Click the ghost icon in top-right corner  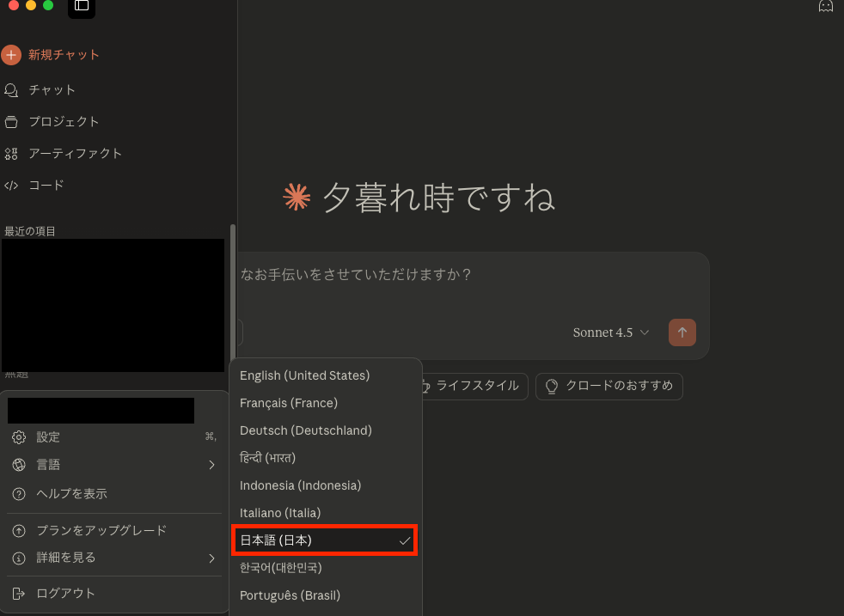(x=826, y=7)
